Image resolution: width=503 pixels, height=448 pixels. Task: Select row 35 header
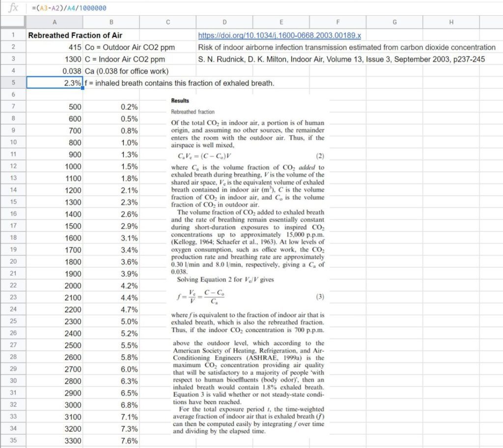pyautogui.click(x=13, y=440)
